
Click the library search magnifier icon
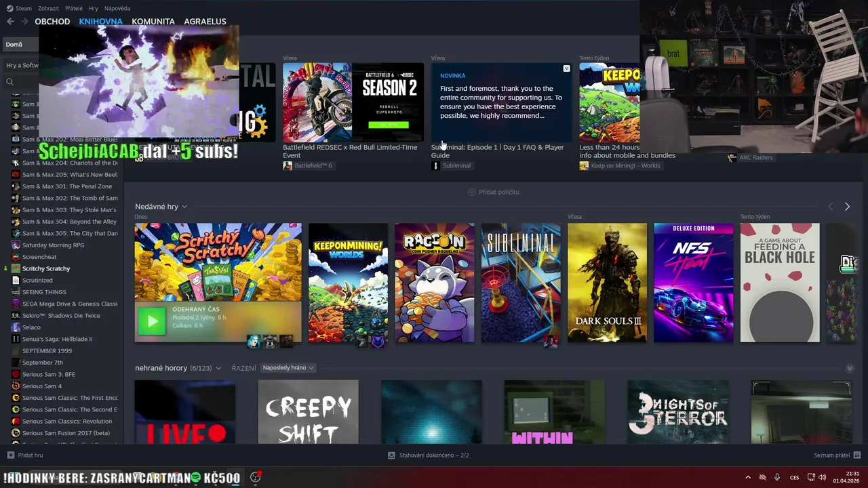coord(9,82)
